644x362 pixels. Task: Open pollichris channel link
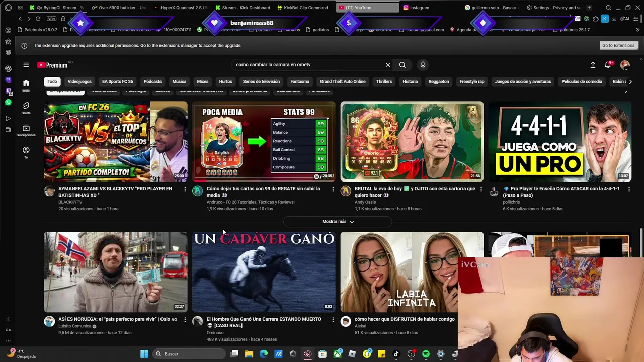click(511, 202)
